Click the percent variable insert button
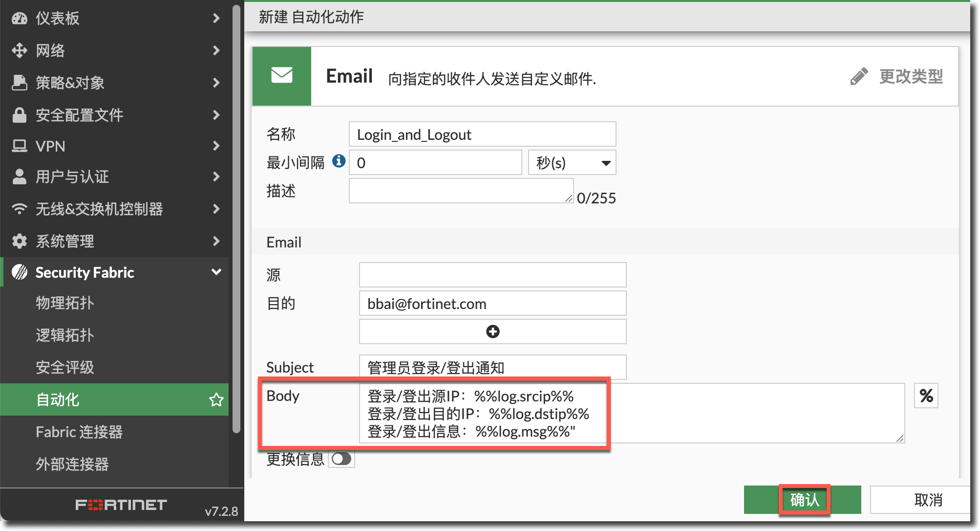Image resolution: width=980 pixels, height=531 pixels. click(926, 396)
